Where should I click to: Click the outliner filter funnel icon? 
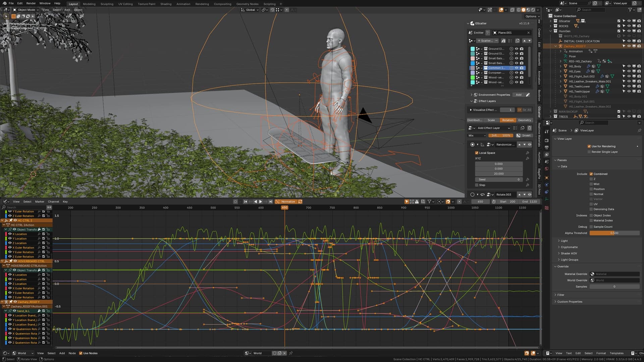click(x=630, y=10)
